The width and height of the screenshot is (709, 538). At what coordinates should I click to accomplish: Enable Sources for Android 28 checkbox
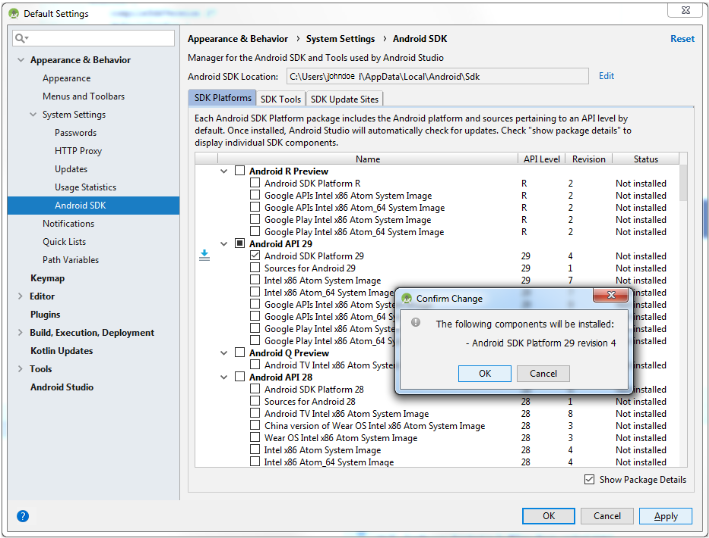click(x=255, y=401)
